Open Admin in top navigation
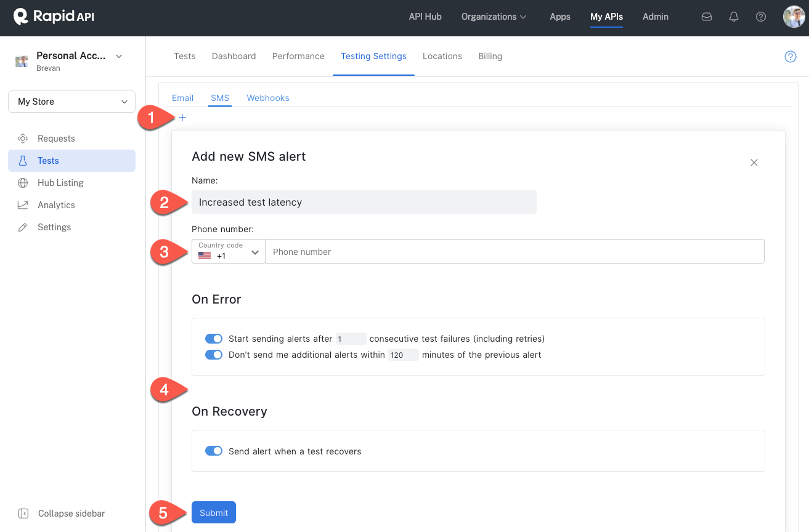 point(656,17)
